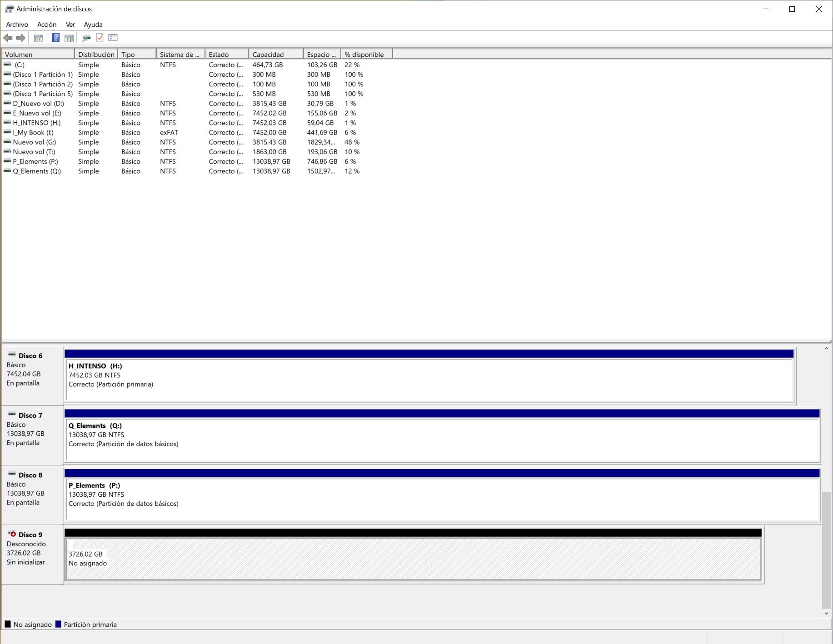Click the disk magnifier toolbar icon
The width and height of the screenshot is (833, 644).
tap(86, 38)
